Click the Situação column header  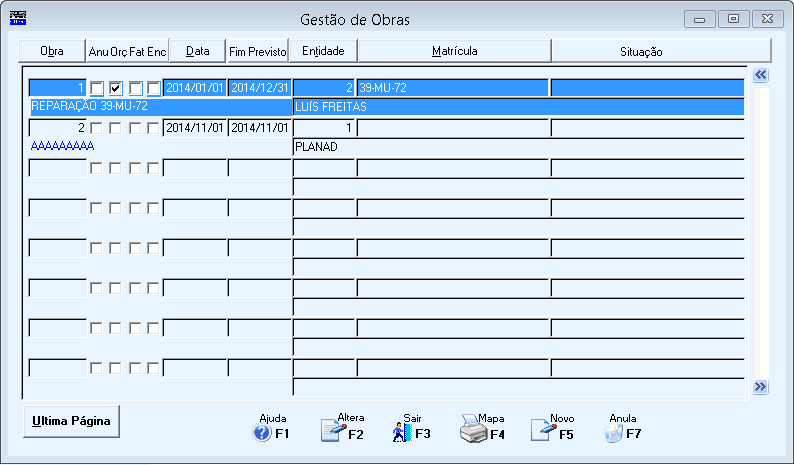(x=661, y=51)
